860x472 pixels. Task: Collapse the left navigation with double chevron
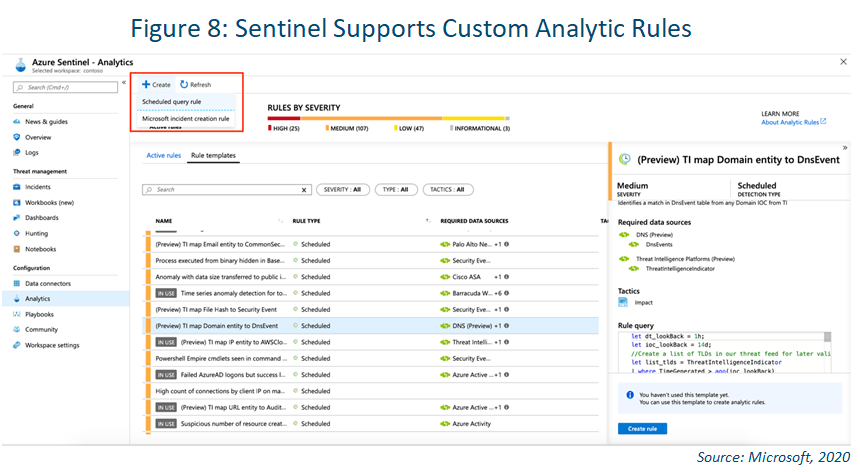(124, 83)
